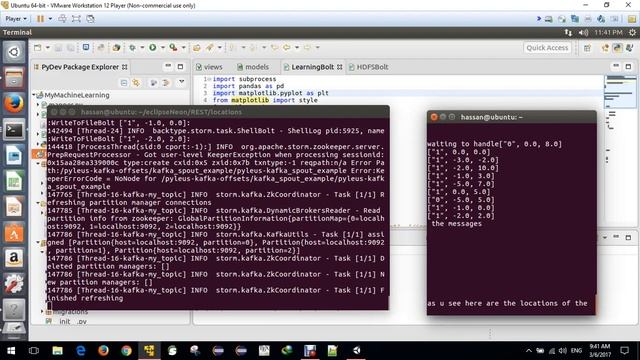Click the Open Perspective icon beside Quick Access
The image size is (640, 360).
[x=587, y=48]
